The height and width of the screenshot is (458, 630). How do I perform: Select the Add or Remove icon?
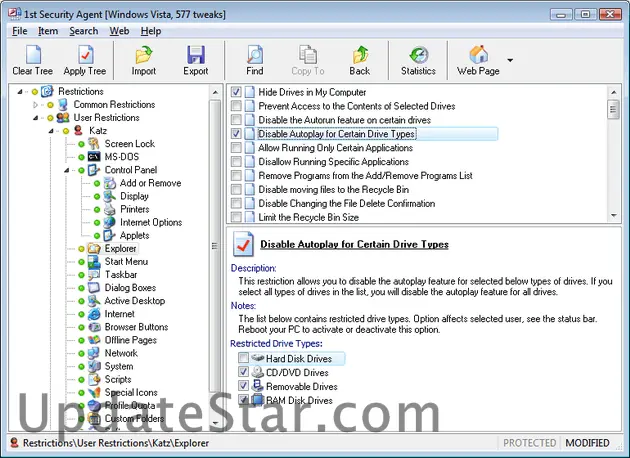coord(109,183)
